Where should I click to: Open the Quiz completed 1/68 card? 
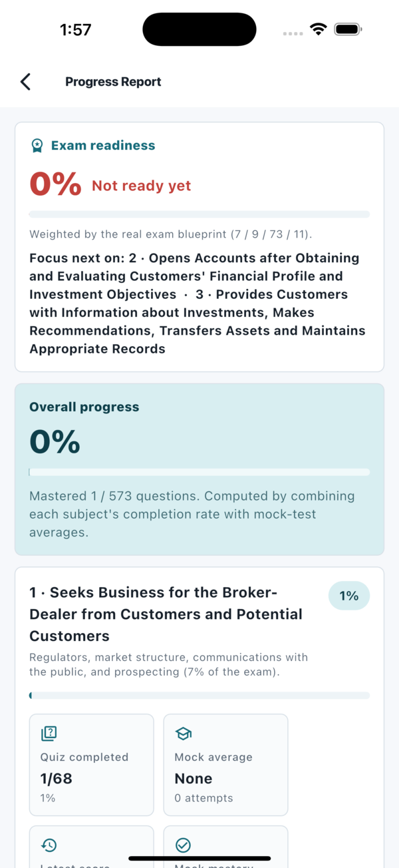[92, 765]
